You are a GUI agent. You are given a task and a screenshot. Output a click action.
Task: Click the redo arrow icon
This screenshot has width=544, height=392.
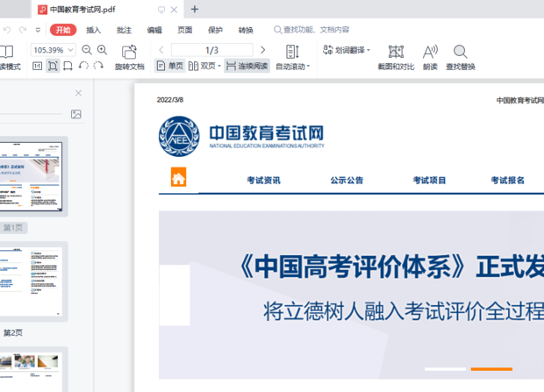pos(23,30)
